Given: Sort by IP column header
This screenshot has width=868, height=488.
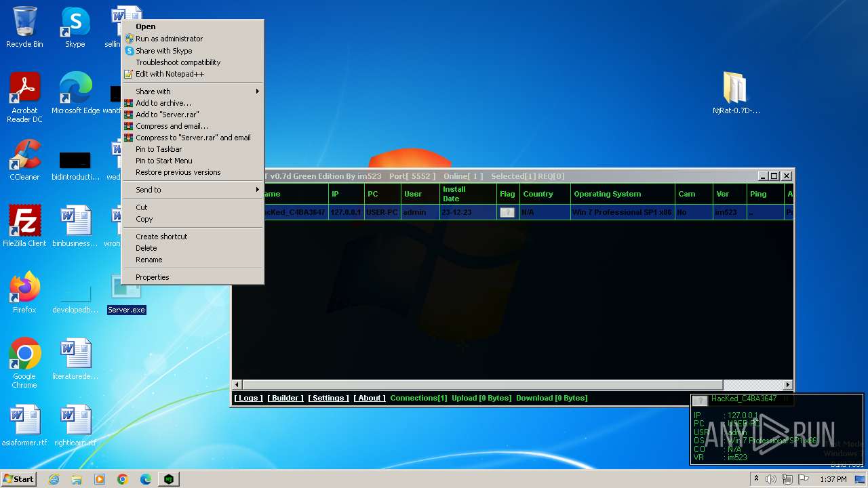Looking at the screenshot, I should [345, 194].
